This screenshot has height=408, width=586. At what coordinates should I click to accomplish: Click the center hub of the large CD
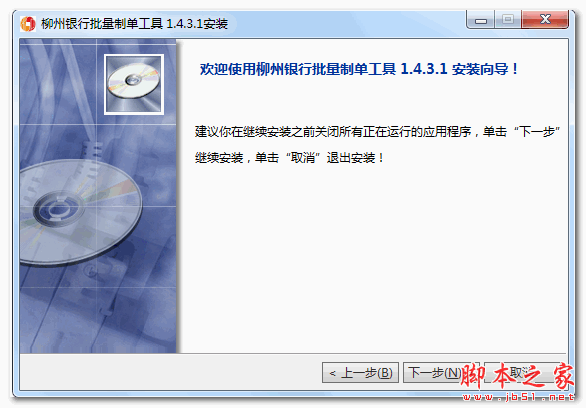pos(58,208)
